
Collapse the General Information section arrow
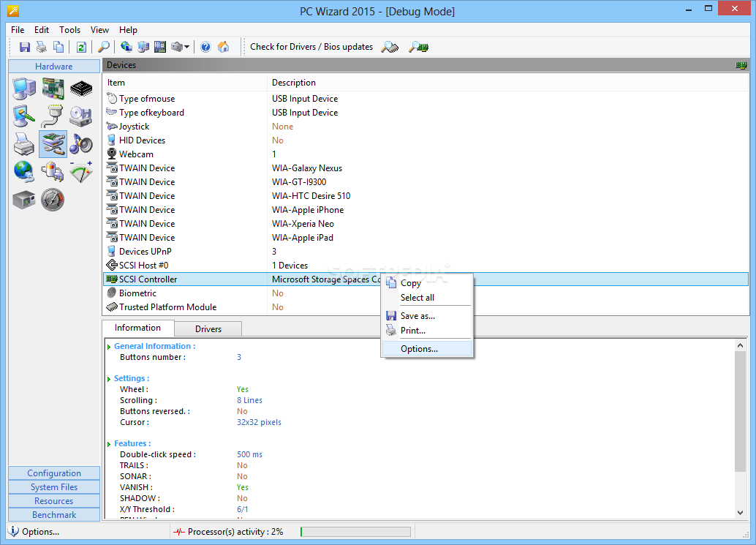pyautogui.click(x=109, y=347)
